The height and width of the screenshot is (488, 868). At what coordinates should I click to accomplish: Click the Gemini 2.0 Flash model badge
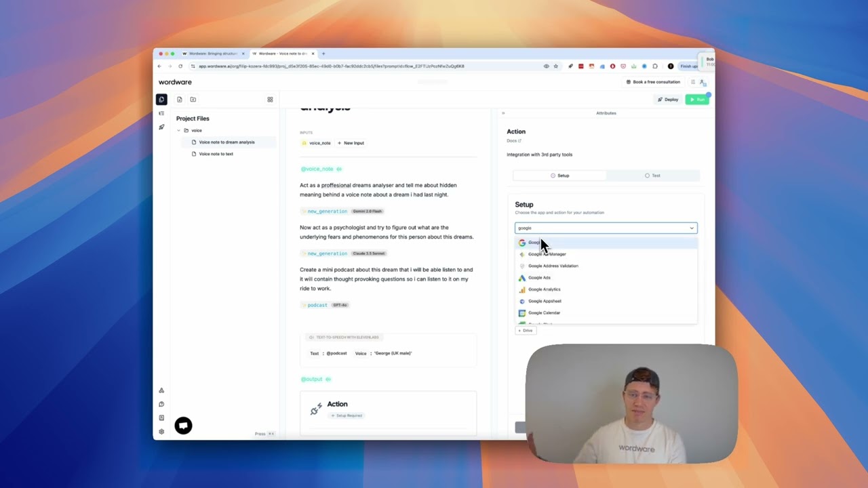367,211
